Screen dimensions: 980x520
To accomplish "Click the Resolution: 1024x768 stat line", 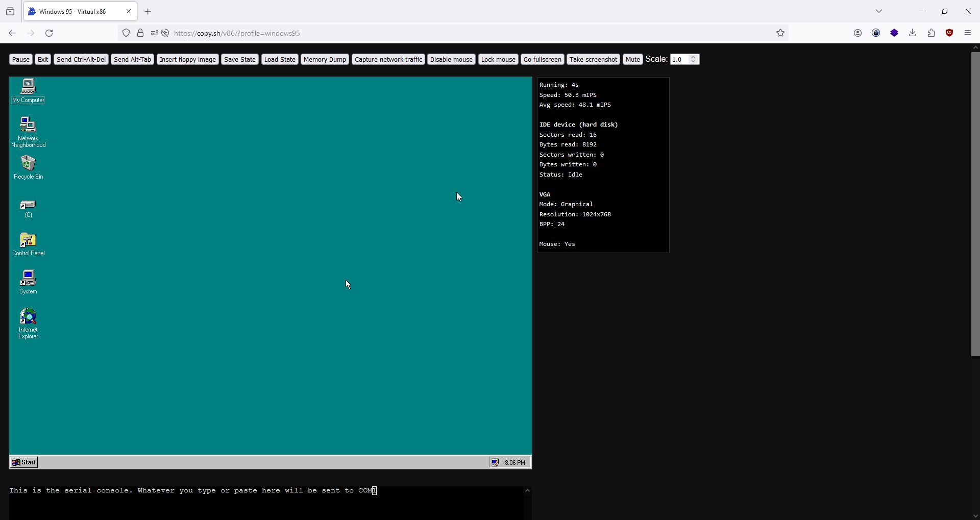I will 575,214.
